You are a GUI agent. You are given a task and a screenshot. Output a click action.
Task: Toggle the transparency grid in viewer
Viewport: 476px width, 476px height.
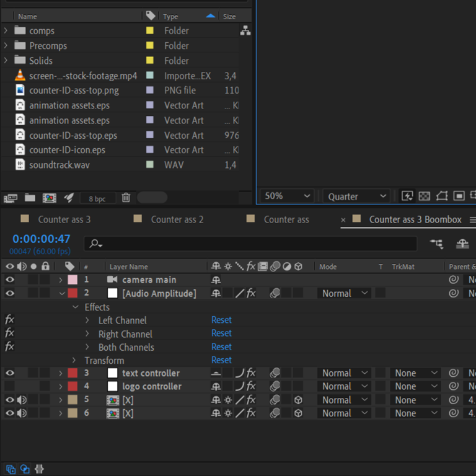tap(425, 196)
